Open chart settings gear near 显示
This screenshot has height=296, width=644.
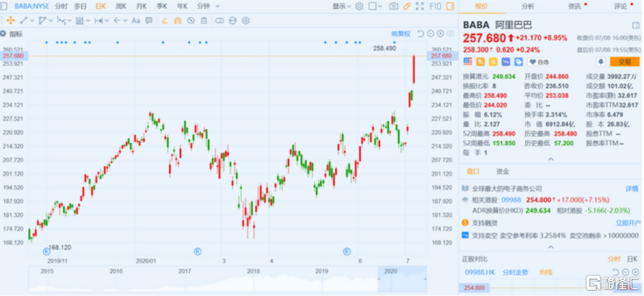pos(359,6)
